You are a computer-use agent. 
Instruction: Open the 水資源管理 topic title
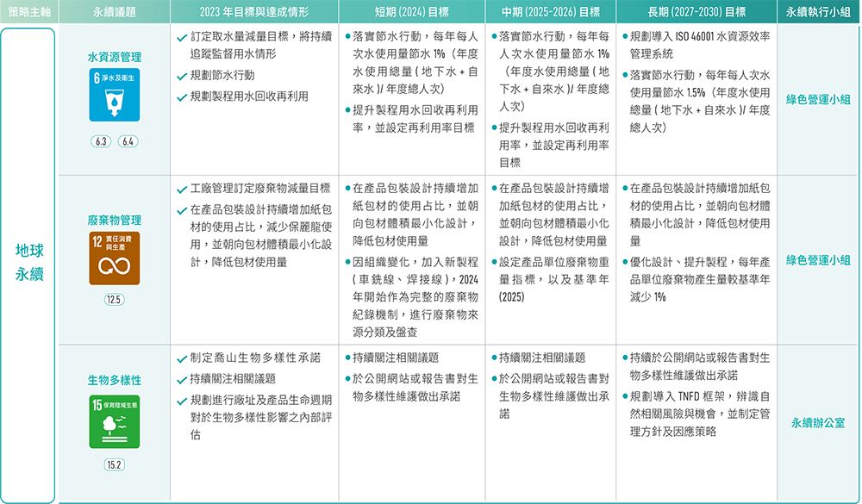click(115, 57)
